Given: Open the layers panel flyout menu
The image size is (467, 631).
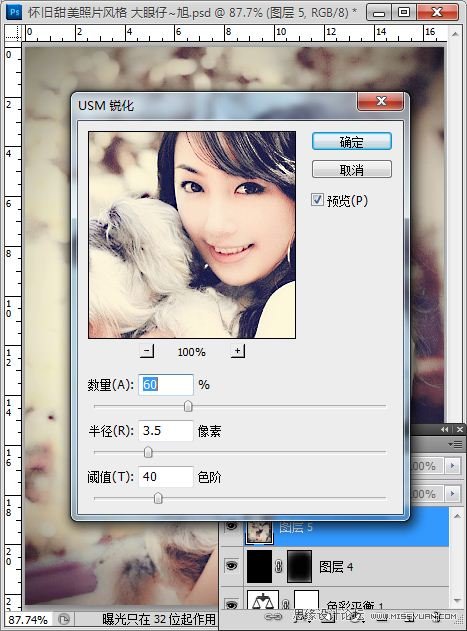Looking at the screenshot, I should point(455,444).
